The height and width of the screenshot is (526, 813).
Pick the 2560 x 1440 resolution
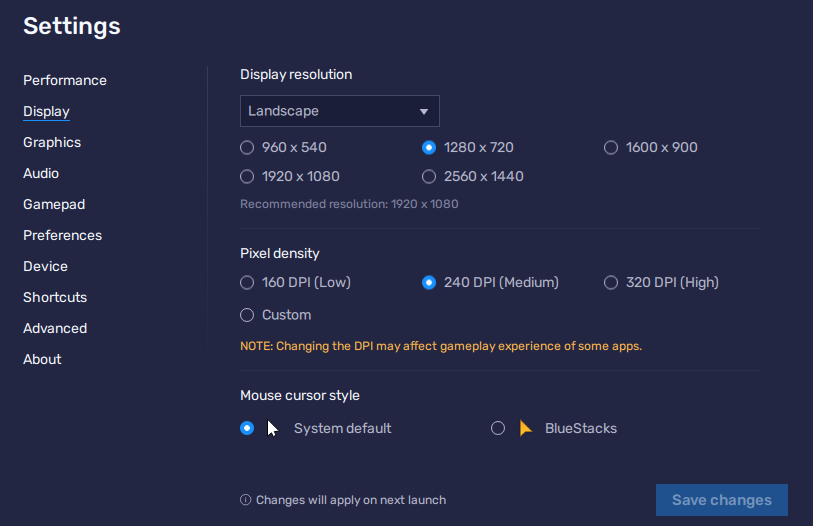(x=429, y=177)
